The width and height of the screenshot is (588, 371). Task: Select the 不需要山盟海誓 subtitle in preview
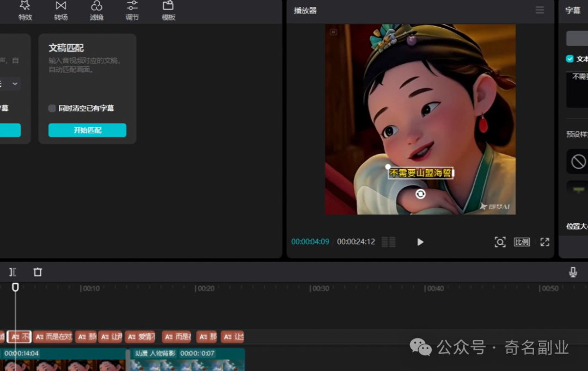(x=420, y=173)
